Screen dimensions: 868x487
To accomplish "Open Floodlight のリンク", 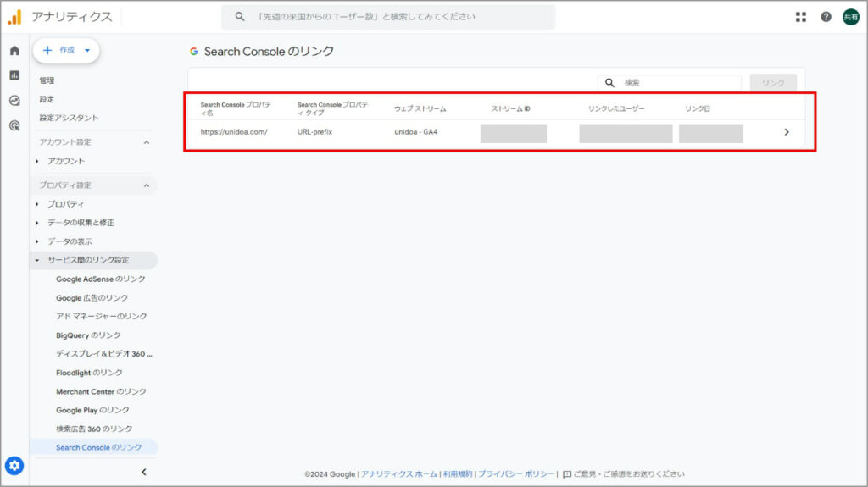I will pyautogui.click(x=89, y=373).
